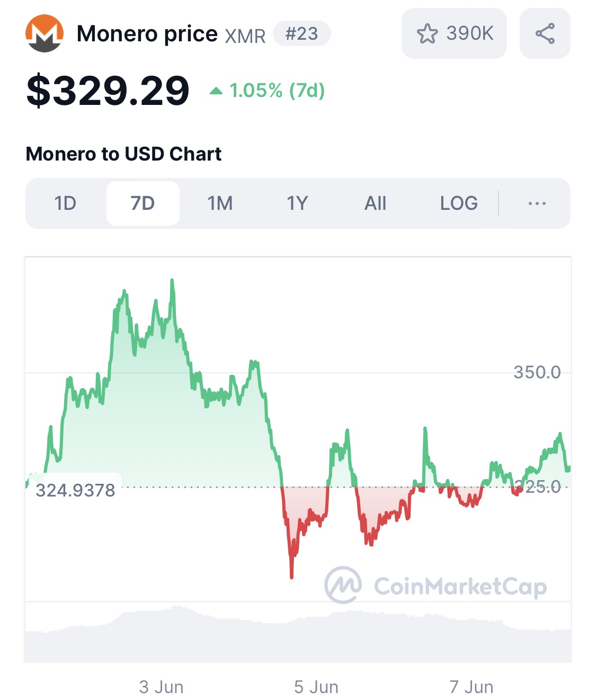Switch chart range to 1D
Viewport: 596px width, 700px height.
tap(66, 203)
